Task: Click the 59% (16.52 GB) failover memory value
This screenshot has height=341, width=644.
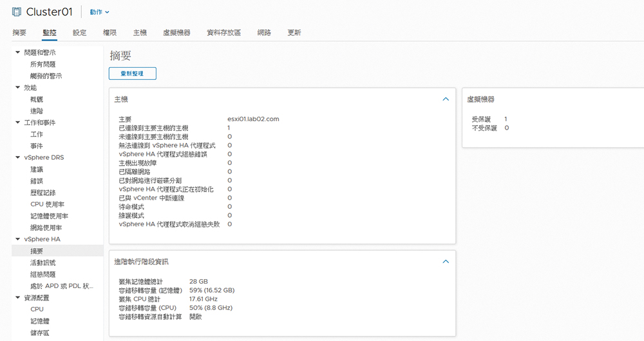Action: point(212,290)
